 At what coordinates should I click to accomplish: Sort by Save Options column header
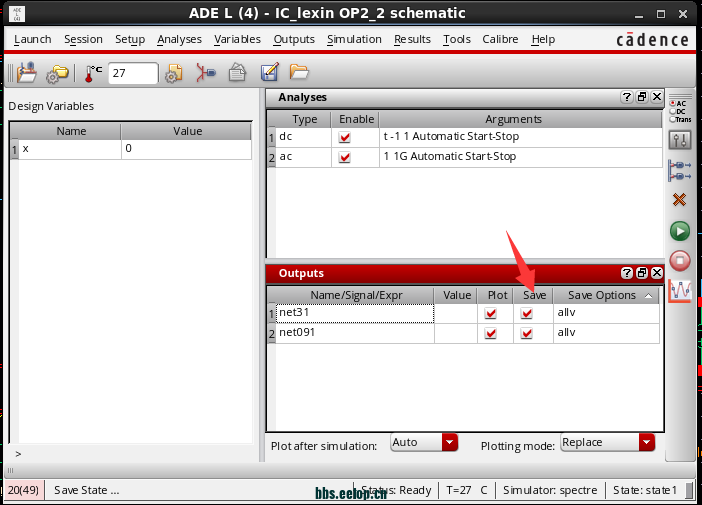606,295
